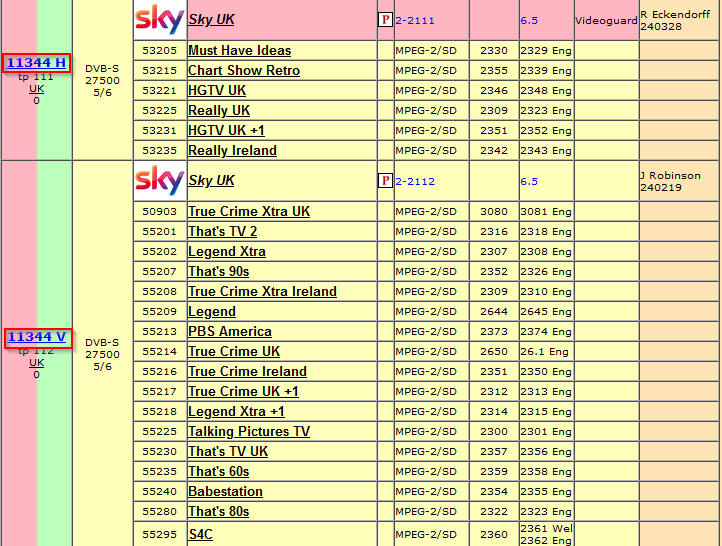Open the HGTV UK channel link
Screen dimensions: 722x546
click(x=217, y=90)
